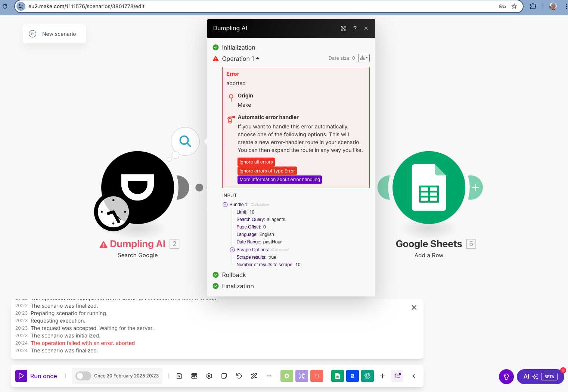The height and width of the screenshot is (392, 568).
Task: Click Ignore all errors button
Action: tap(256, 162)
